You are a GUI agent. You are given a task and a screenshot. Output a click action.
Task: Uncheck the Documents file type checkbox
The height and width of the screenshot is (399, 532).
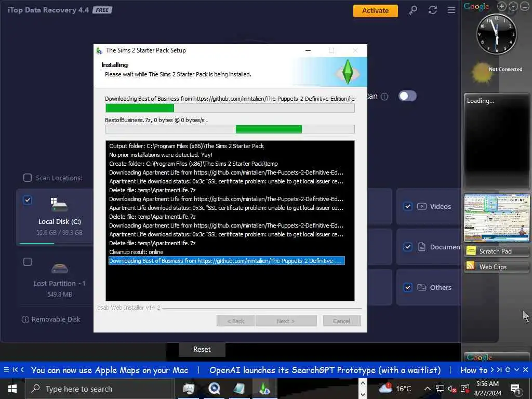point(408,247)
